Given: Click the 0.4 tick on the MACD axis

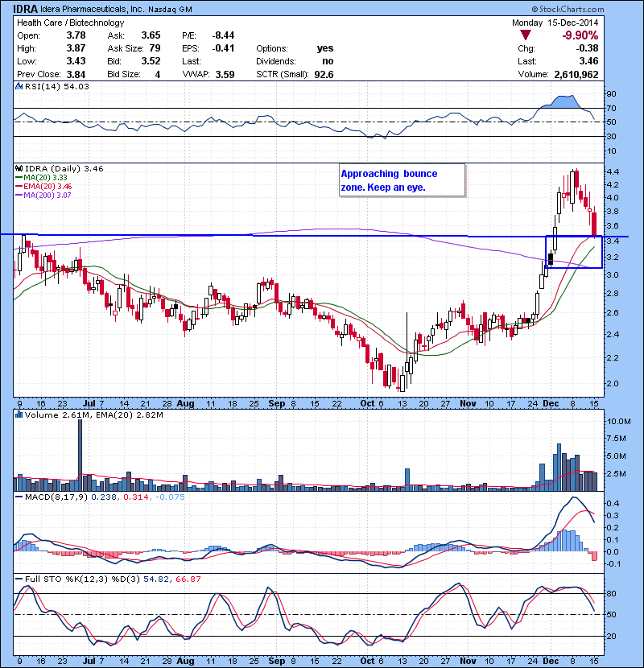Looking at the screenshot, I should pyautogui.click(x=613, y=503).
